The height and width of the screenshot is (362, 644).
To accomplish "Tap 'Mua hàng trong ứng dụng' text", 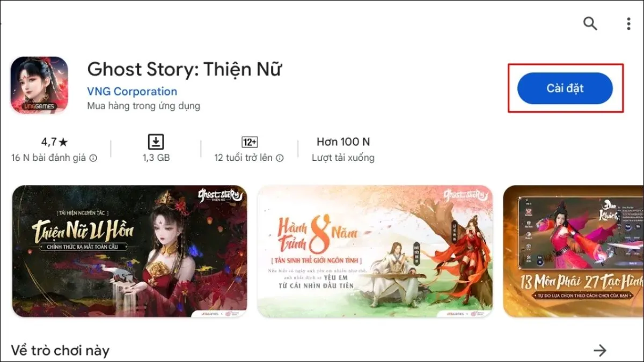I will pos(144,106).
